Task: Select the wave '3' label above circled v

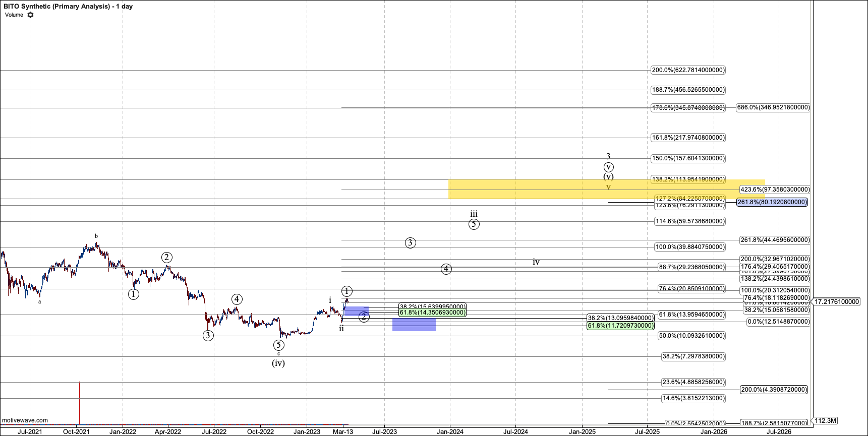Action: [608, 156]
